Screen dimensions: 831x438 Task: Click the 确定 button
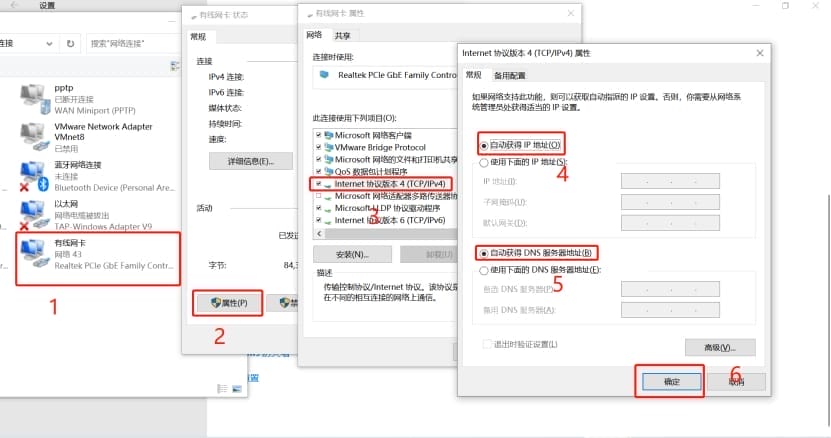pos(671,381)
